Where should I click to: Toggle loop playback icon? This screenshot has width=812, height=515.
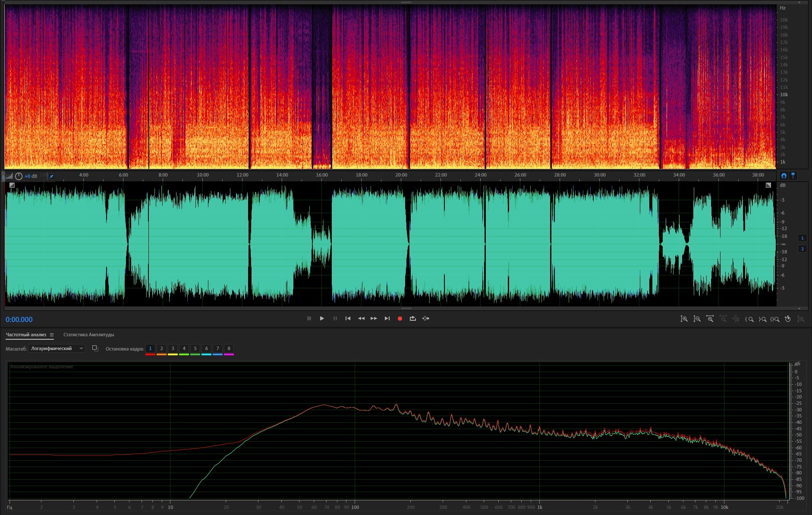click(x=412, y=319)
